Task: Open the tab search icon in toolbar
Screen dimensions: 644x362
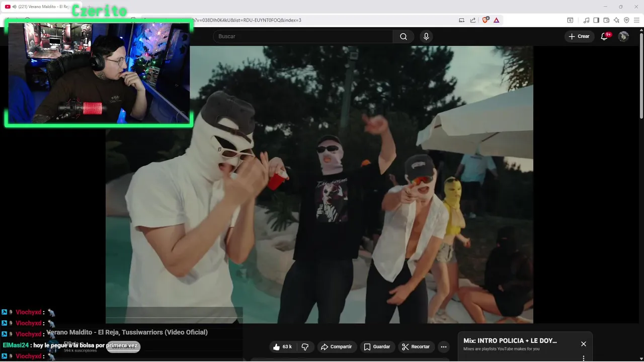Action: (570, 20)
